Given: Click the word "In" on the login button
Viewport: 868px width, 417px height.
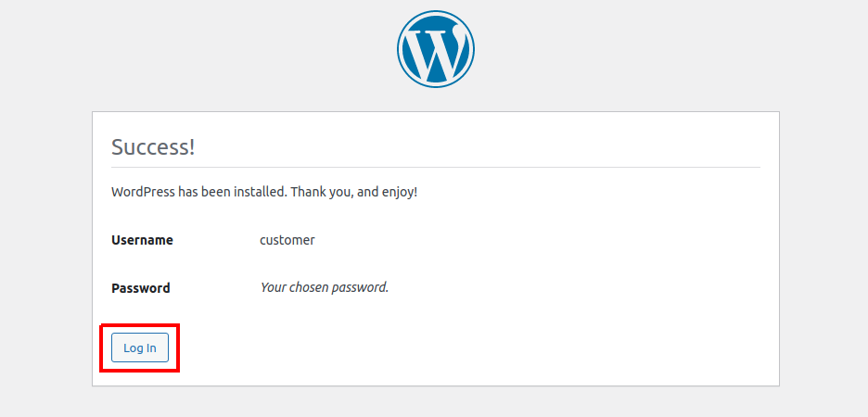Looking at the screenshot, I should (x=150, y=347).
